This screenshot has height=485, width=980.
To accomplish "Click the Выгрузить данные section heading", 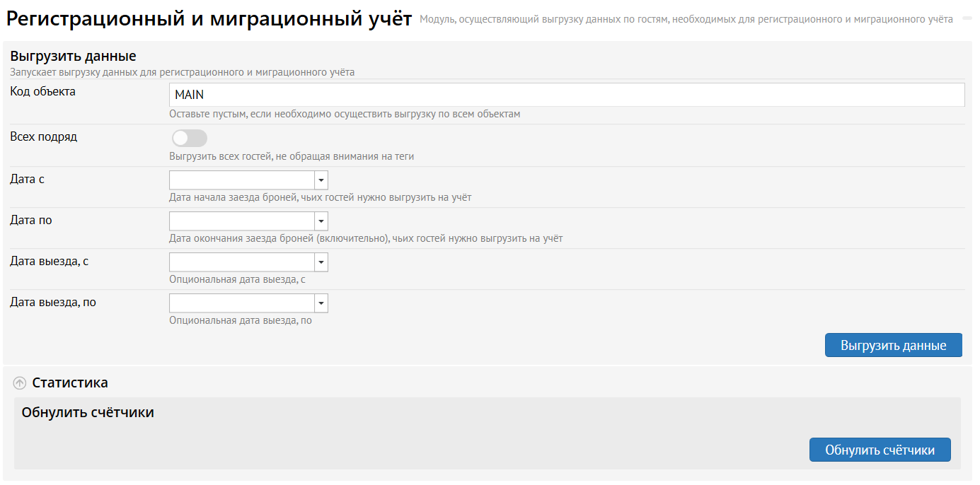I will [x=73, y=56].
